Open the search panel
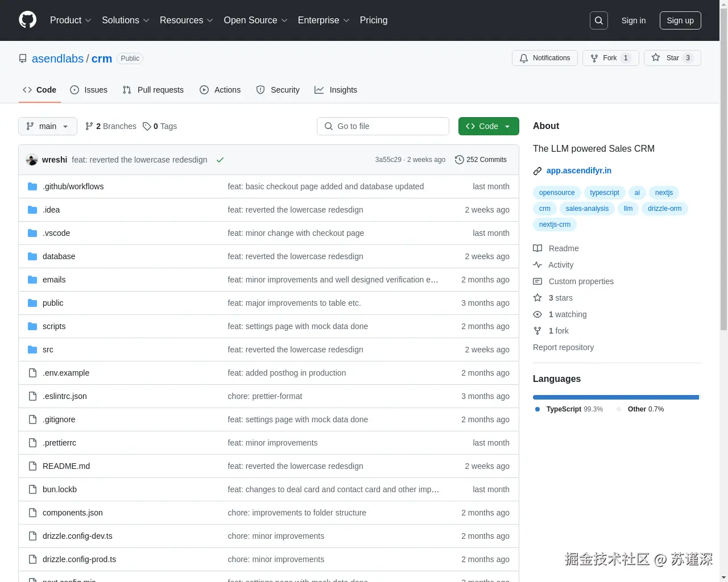The height and width of the screenshot is (582, 728). pyautogui.click(x=598, y=20)
